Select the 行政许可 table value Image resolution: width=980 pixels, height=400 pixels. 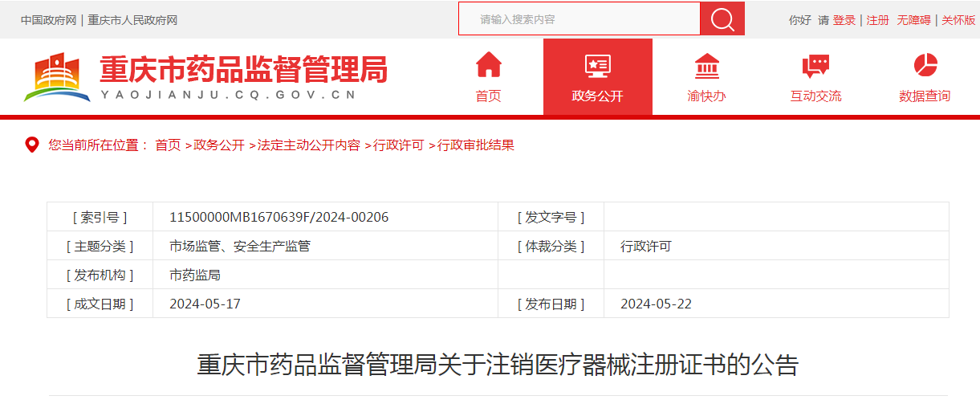[646, 247]
